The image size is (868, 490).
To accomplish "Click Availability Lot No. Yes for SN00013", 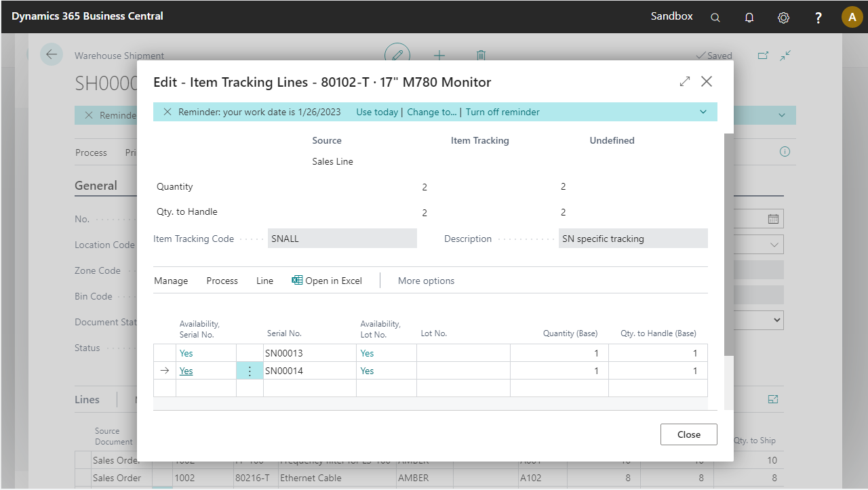I will 367,353.
